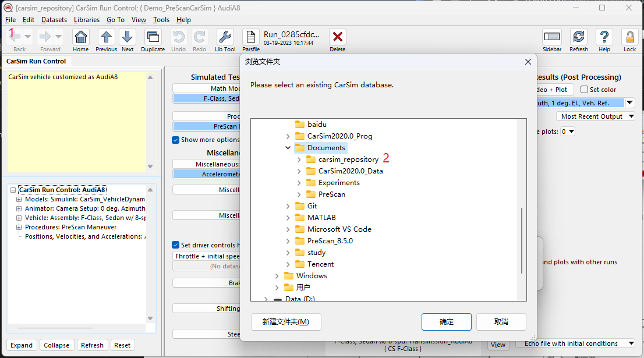644x358 pixels.
Task: Delete dataset with red X
Action: click(x=338, y=37)
